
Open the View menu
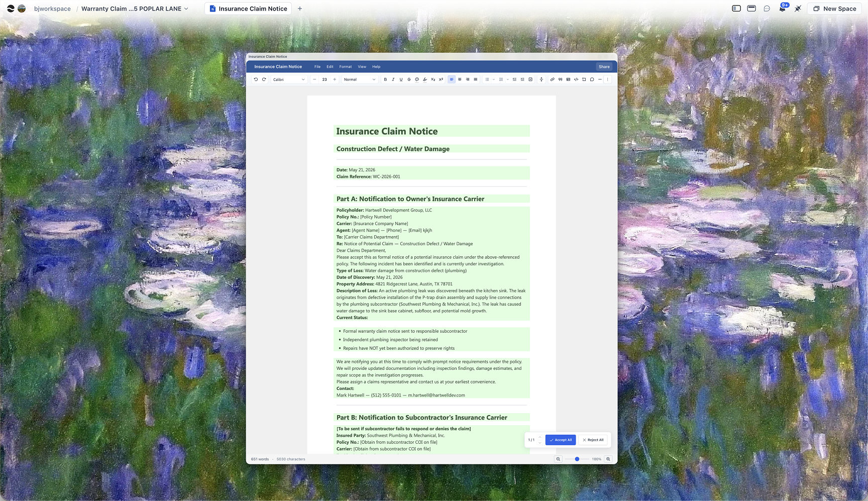pyautogui.click(x=362, y=67)
